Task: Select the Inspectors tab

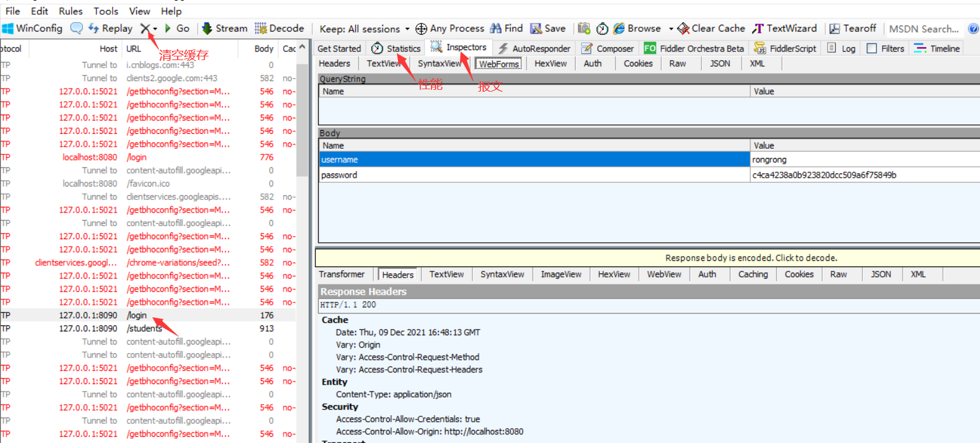Action: (459, 48)
